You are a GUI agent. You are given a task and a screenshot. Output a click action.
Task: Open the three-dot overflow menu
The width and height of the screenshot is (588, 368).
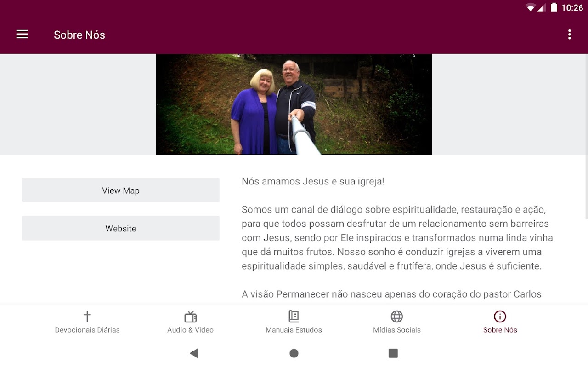point(569,34)
